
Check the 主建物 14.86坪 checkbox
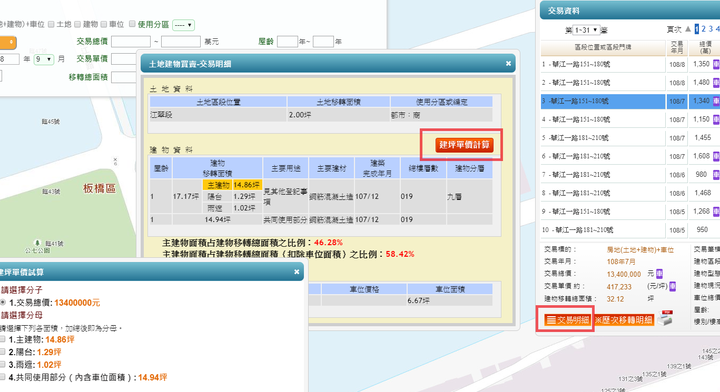coord(3,339)
